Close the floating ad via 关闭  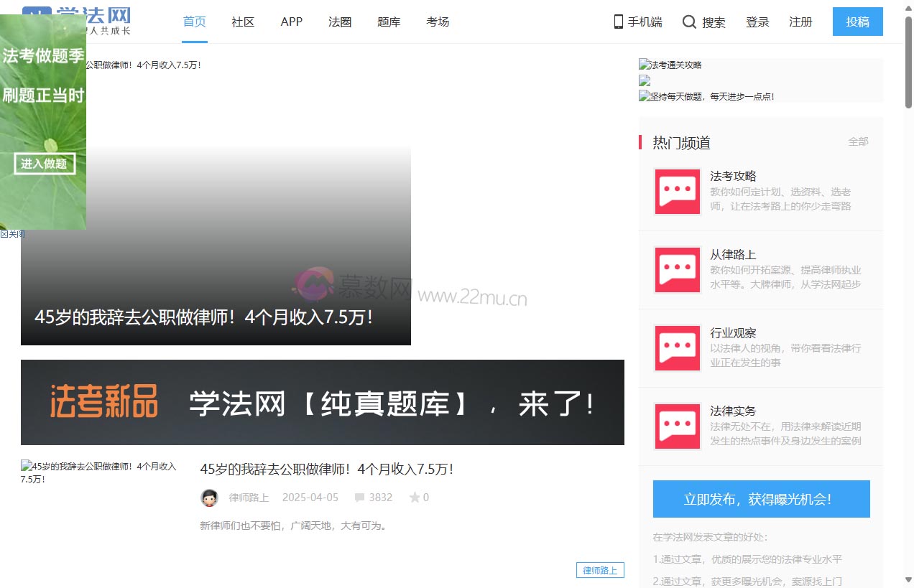[x=11, y=233]
